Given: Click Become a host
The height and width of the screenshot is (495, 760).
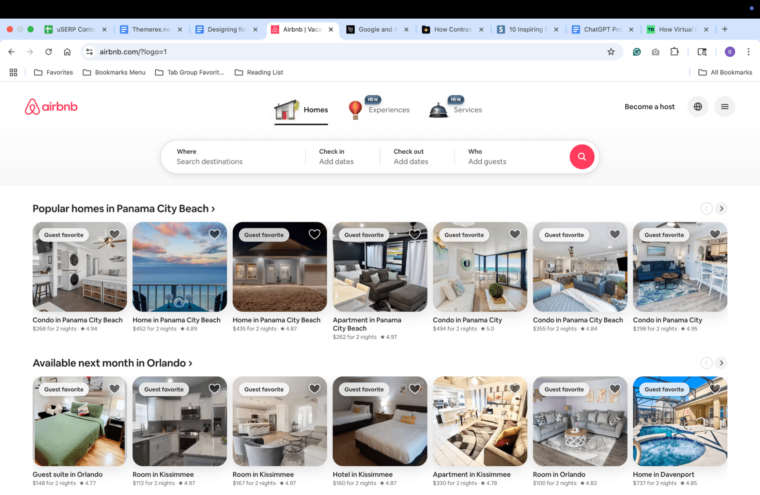Looking at the screenshot, I should pos(649,107).
